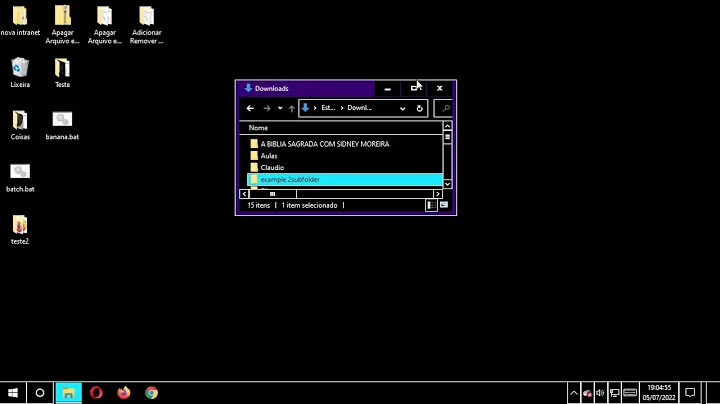Close the Downloads window

(439, 89)
